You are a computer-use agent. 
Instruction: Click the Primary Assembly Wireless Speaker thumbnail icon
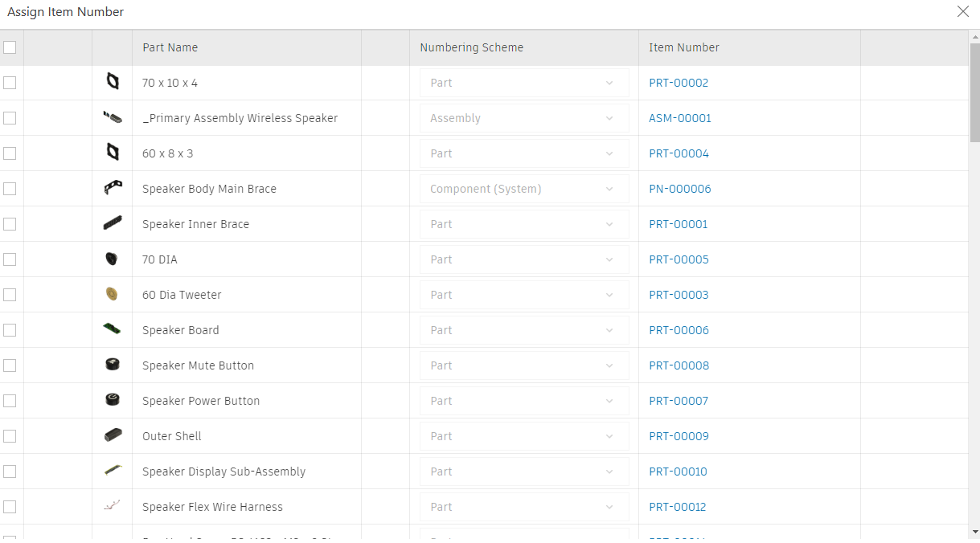tap(113, 118)
